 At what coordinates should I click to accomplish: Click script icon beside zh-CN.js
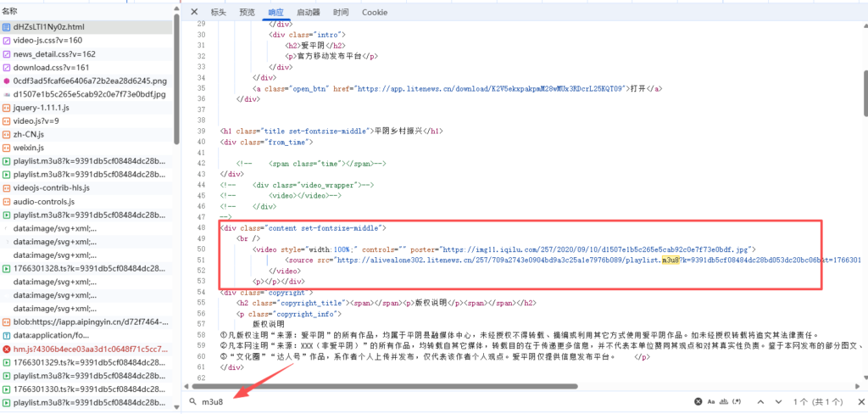pyautogui.click(x=7, y=135)
